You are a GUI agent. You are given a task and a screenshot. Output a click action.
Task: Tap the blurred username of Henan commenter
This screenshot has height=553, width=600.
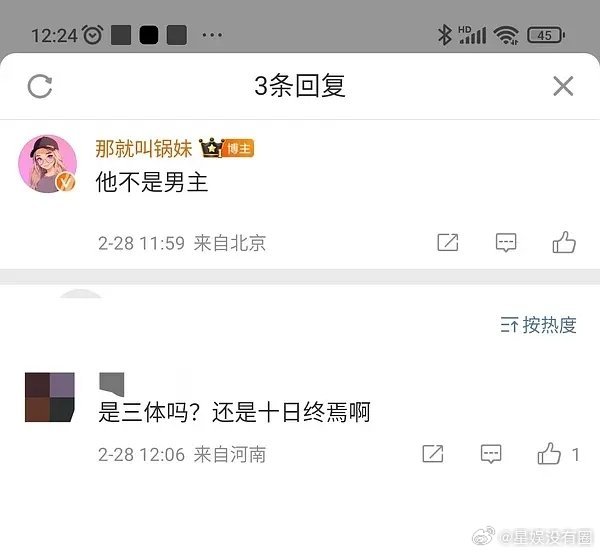pyautogui.click(x=112, y=384)
